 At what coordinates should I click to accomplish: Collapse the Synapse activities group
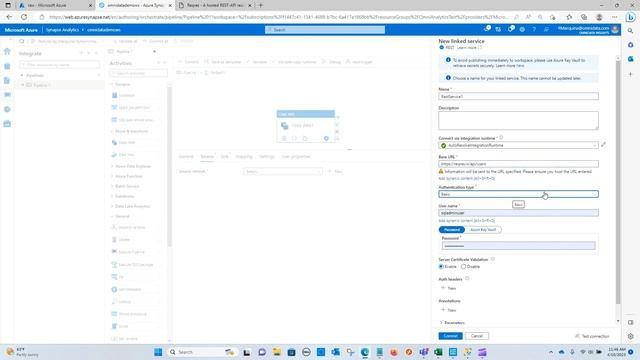coord(112,84)
